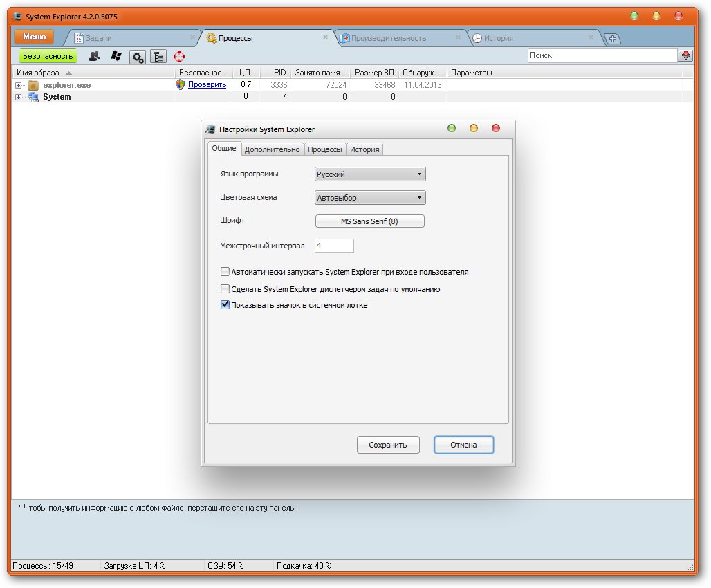
Task: Click the Проверить link for explorer.exe
Action: 207,84
